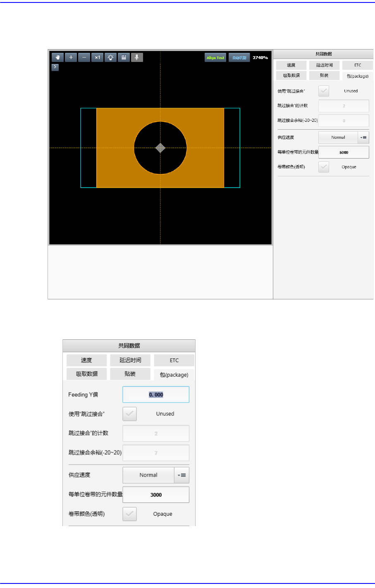Click the downward arrow toolbar icon
The image size is (375, 588).
[x=137, y=57]
